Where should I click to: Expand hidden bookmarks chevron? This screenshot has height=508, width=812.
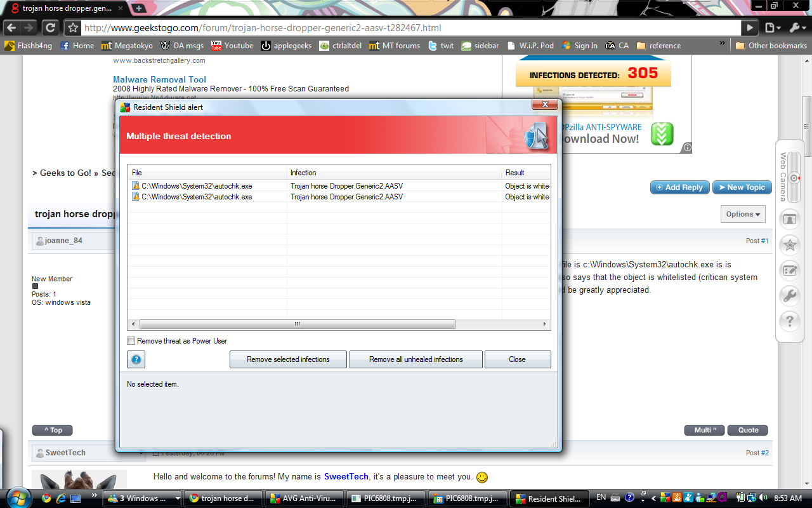(x=722, y=43)
